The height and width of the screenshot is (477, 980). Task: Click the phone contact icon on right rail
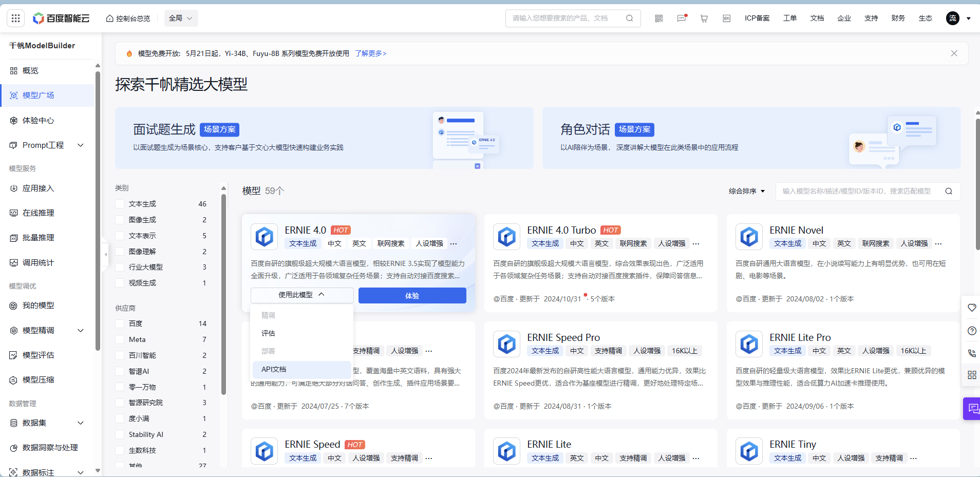pyautogui.click(x=972, y=353)
